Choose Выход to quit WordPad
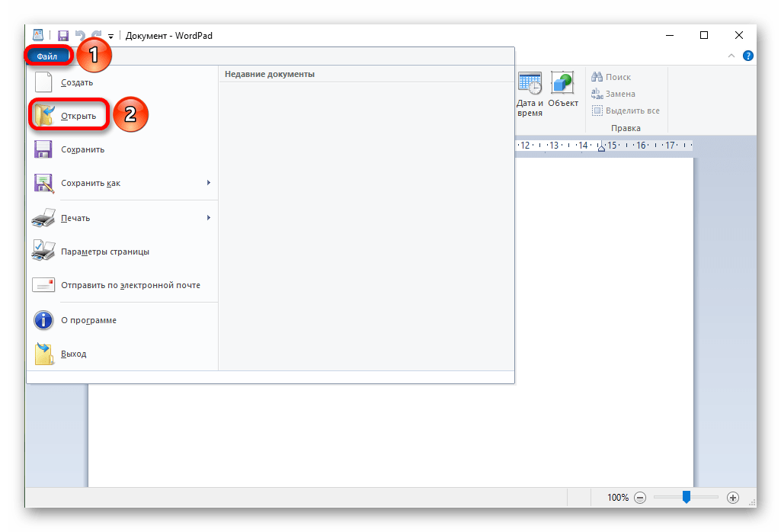Viewport: 781px width, 532px height. tap(74, 354)
